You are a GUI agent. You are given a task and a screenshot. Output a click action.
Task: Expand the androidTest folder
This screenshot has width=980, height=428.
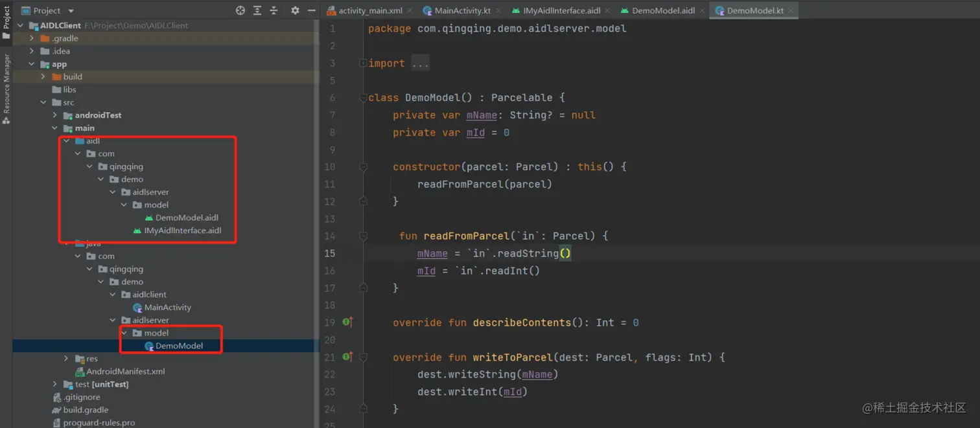[55, 115]
